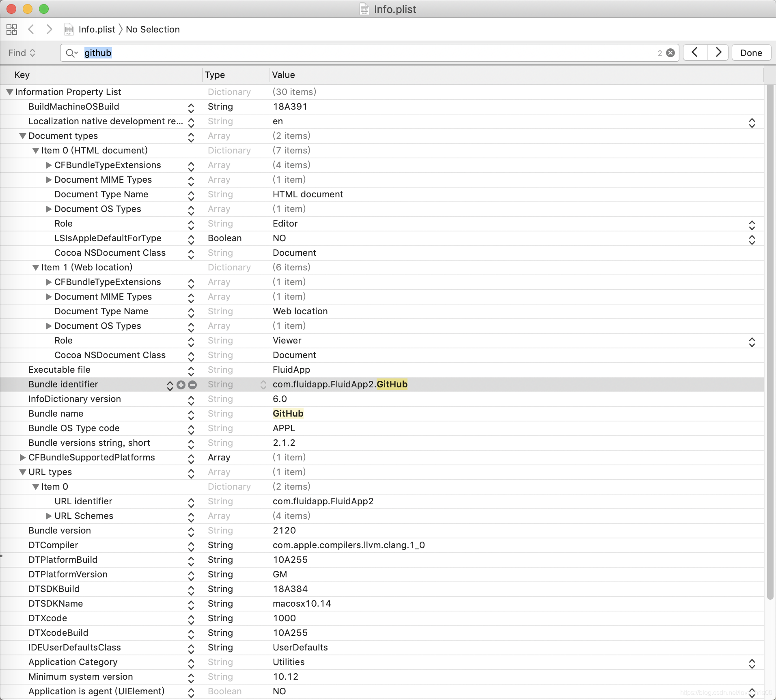Viewport: 776px width, 700px height.
Task: Select the value macosx10.14
Action: pos(302,603)
